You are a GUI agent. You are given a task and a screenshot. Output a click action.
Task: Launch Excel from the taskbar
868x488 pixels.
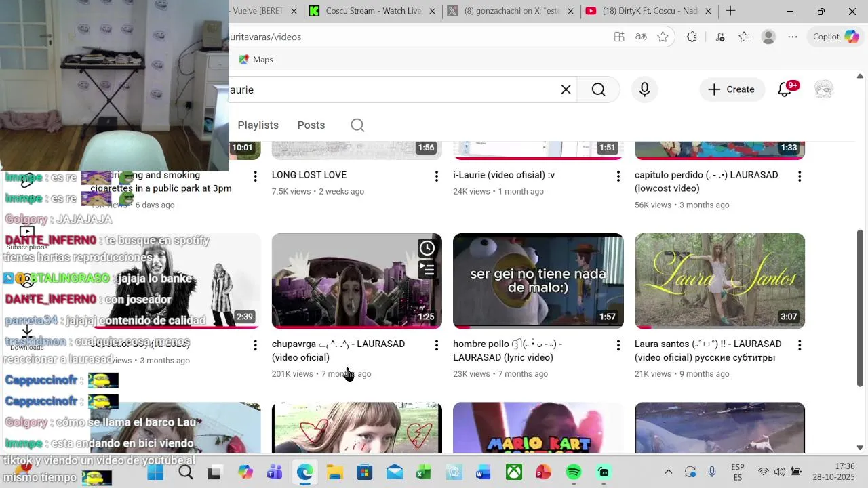click(424, 472)
